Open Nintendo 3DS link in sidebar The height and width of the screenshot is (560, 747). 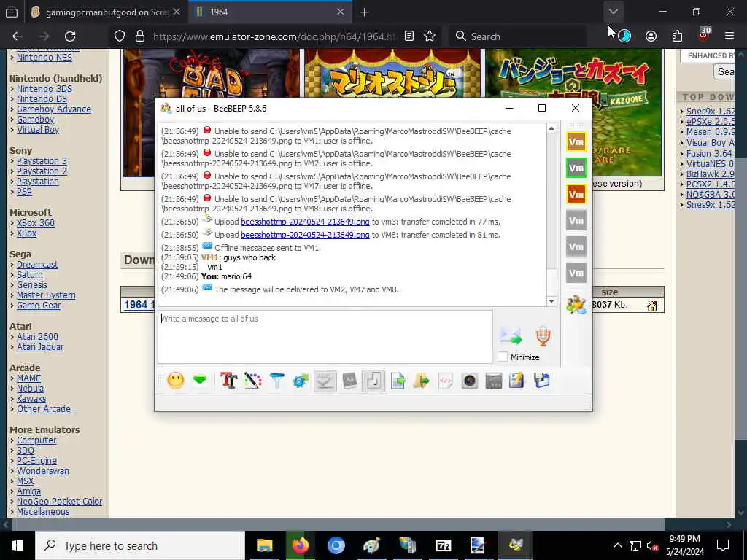pos(44,88)
